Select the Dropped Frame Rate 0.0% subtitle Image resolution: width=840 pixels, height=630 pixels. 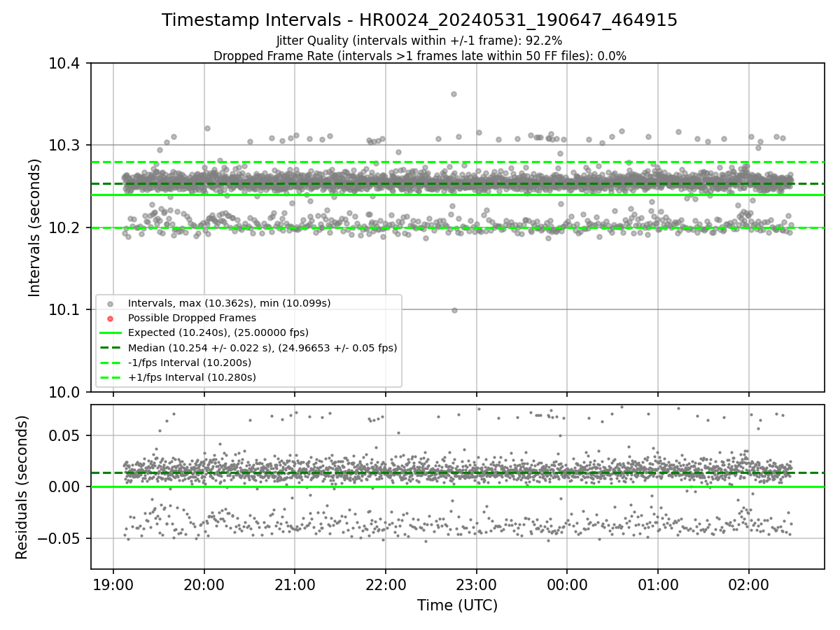pos(419,56)
